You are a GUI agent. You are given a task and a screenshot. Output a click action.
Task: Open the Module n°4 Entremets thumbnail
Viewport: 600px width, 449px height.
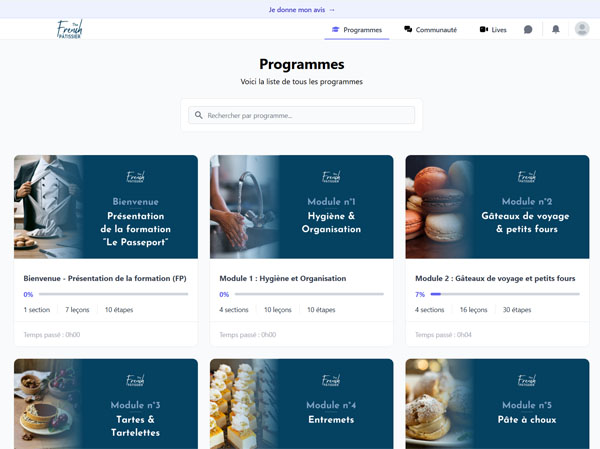coord(302,404)
